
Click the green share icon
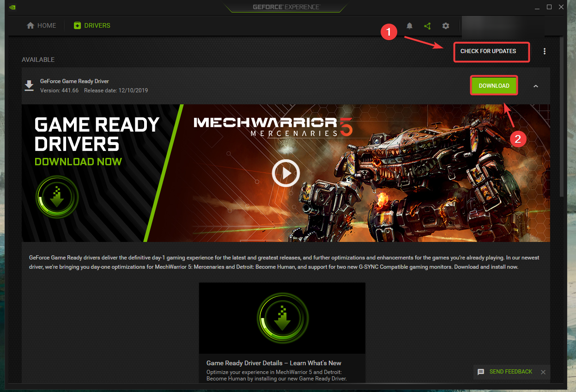tap(427, 26)
